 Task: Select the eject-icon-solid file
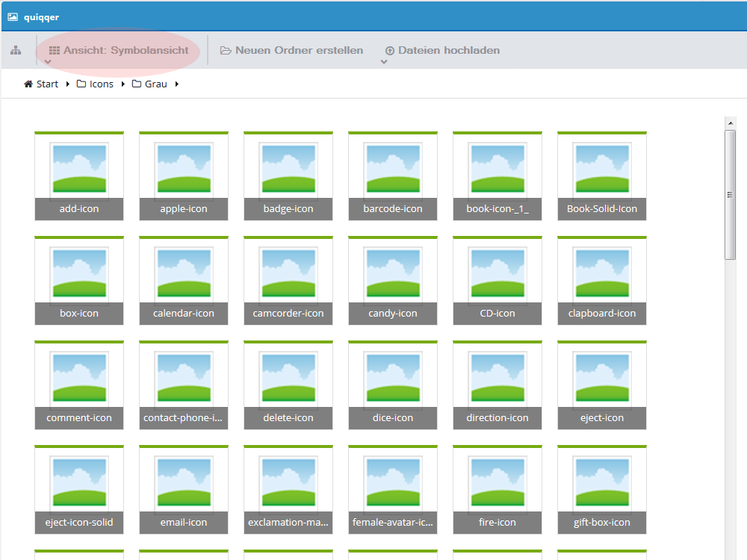click(x=79, y=490)
